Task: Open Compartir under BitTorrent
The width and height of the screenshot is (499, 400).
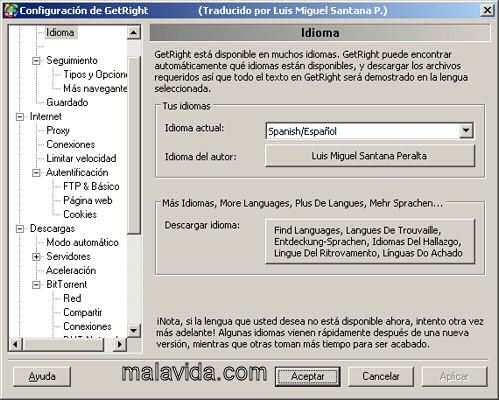Action: pyautogui.click(x=83, y=313)
